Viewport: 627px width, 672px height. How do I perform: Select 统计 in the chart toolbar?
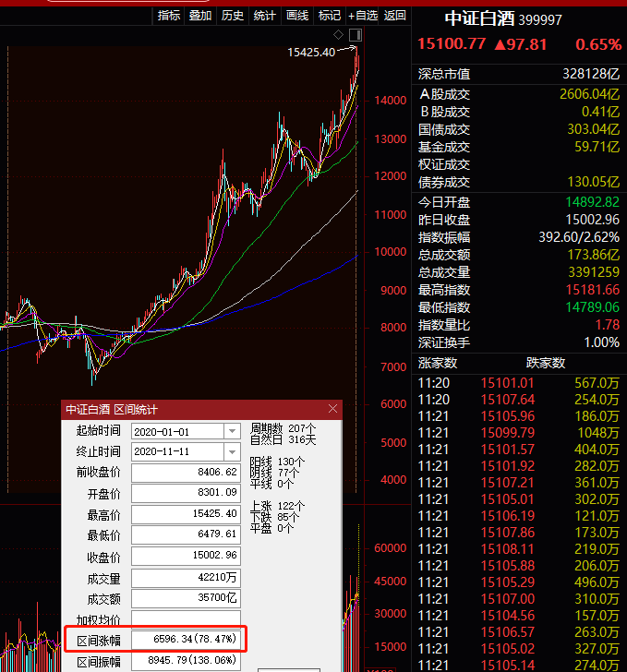[x=265, y=15]
